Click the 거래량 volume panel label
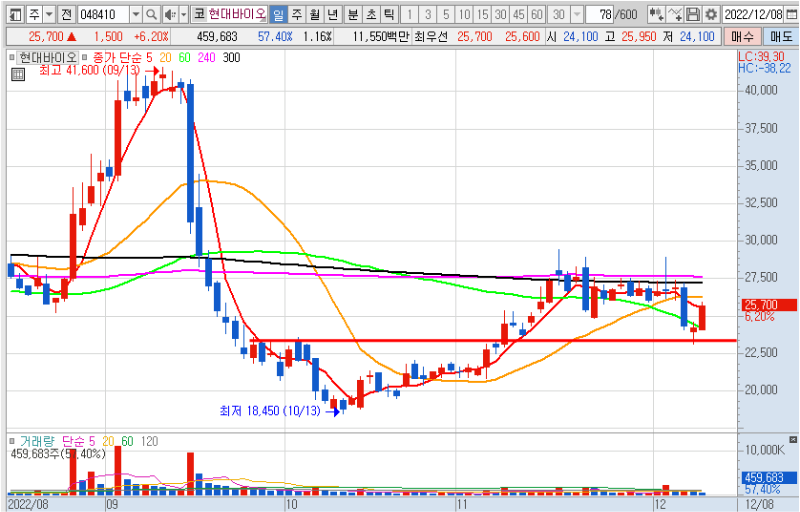This screenshot has width=800, height=512. coord(36,441)
